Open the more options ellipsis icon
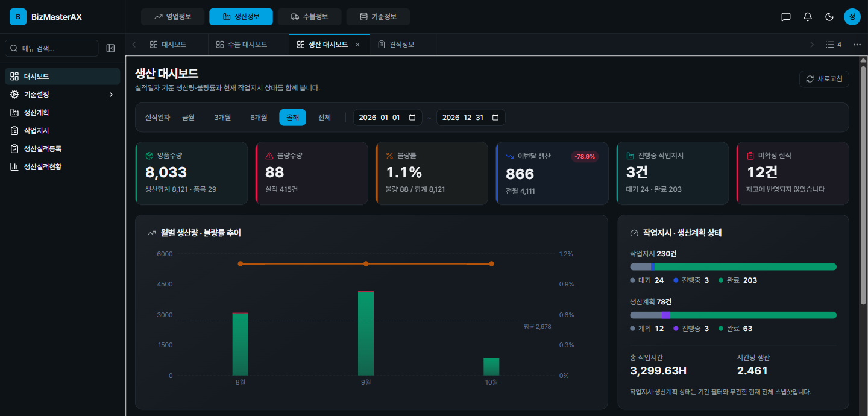The width and height of the screenshot is (868, 416). pyautogui.click(x=857, y=45)
